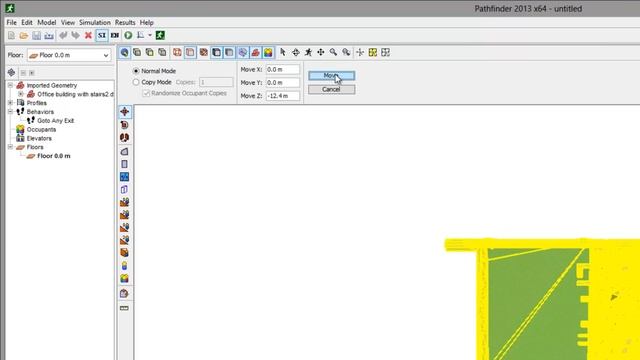Toggle show imported geometry red icon
The height and width of the screenshot is (360, 640).
[256, 52]
